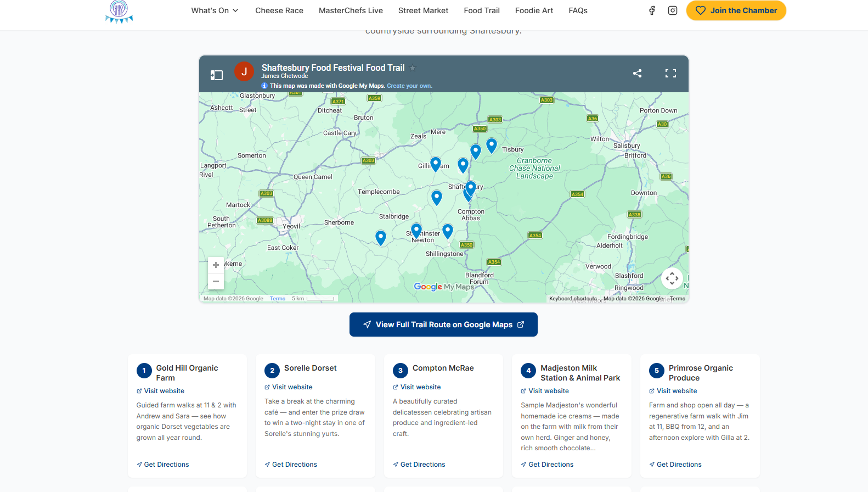Click the number 3 badge for Compton McRae
Viewport: 868px width, 492px height.
point(401,371)
